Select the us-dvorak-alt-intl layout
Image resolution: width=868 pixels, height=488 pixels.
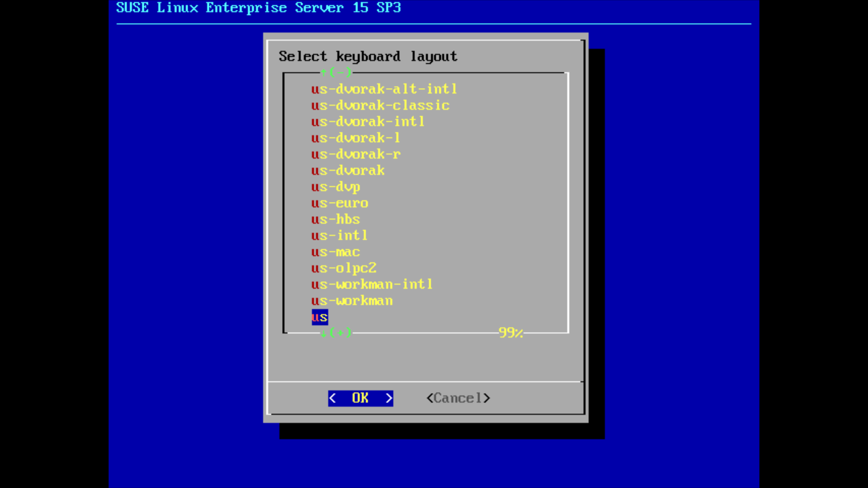point(384,89)
